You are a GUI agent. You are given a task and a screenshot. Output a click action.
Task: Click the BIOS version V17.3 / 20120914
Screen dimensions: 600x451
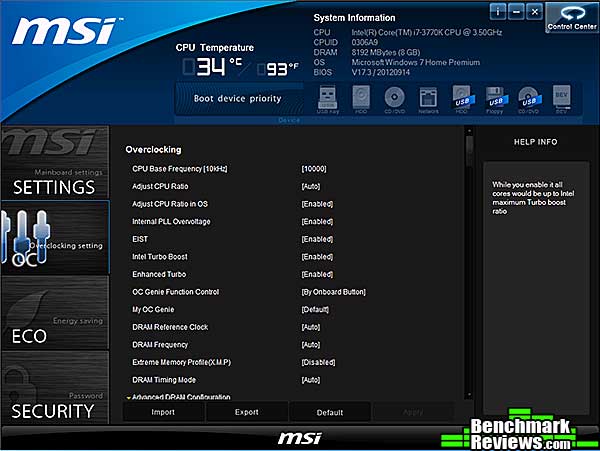click(381, 72)
